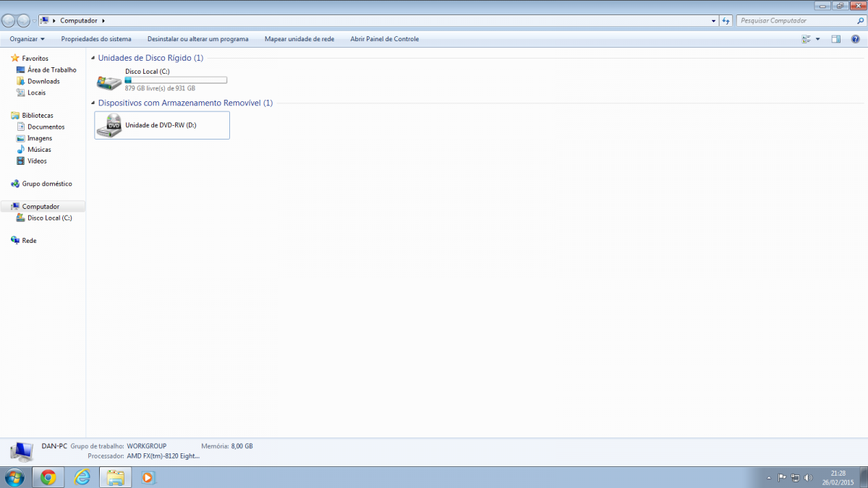
Task: Click the 879 GB livre(s) de 931 GB text
Action: (x=160, y=88)
